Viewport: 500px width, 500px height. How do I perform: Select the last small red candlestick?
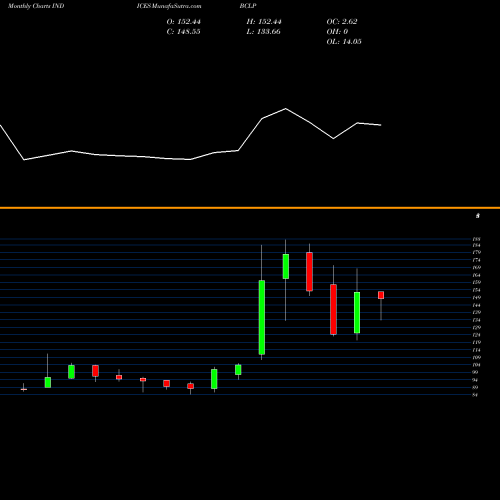click(381, 295)
